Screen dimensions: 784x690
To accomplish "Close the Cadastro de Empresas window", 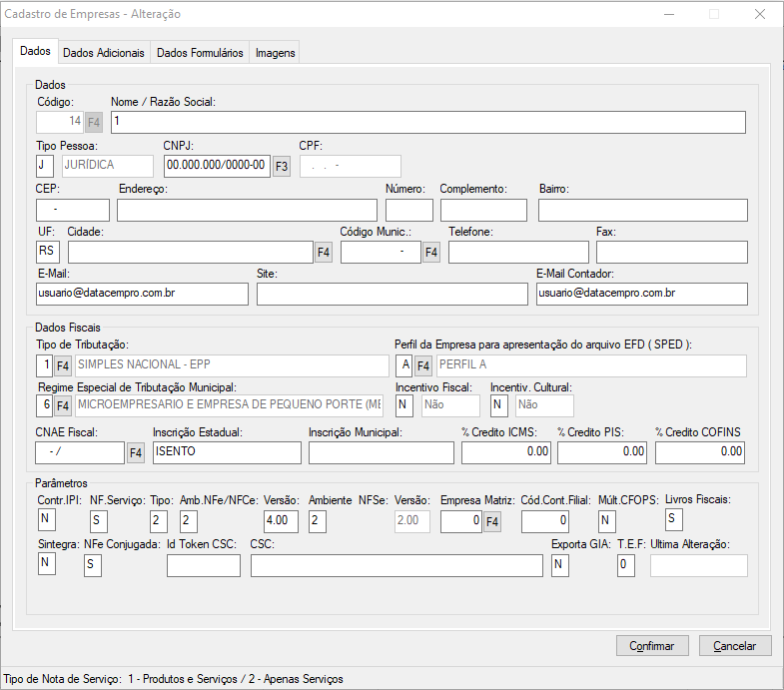I will click(x=760, y=14).
